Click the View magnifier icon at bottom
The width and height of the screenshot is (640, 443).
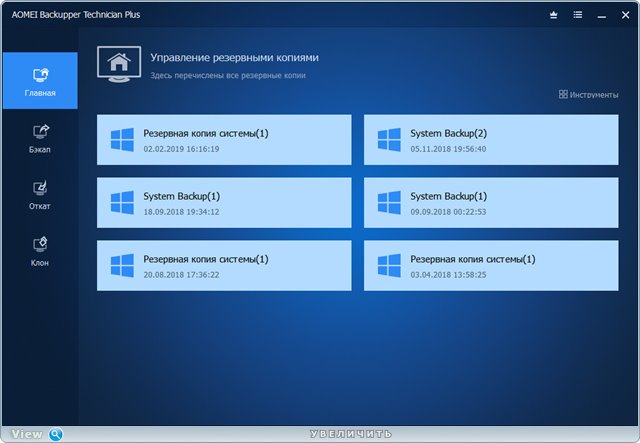pos(56,434)
